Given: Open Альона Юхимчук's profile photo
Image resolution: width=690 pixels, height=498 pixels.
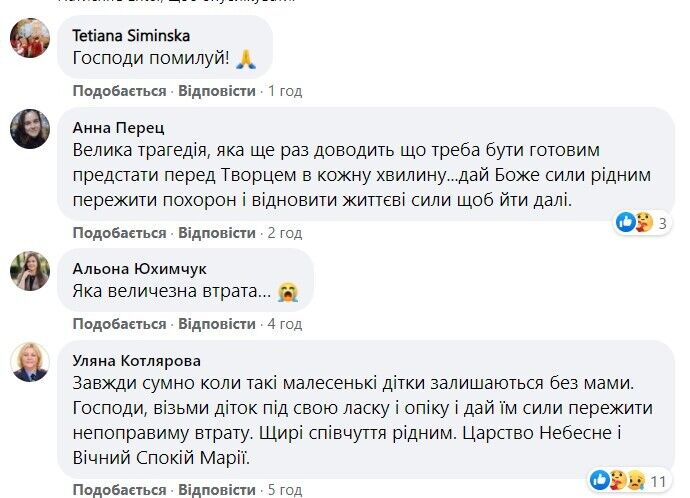Looking at the screenshot, I should tap(30, 271).
